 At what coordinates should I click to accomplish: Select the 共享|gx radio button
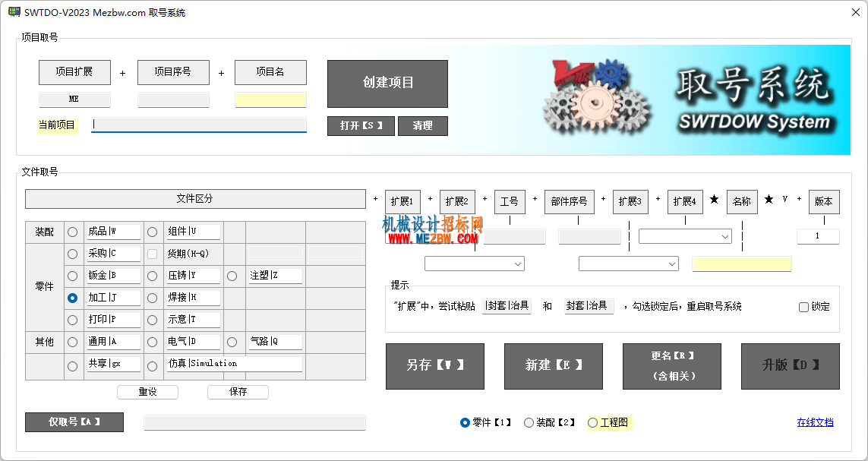(x=72, y=366)
